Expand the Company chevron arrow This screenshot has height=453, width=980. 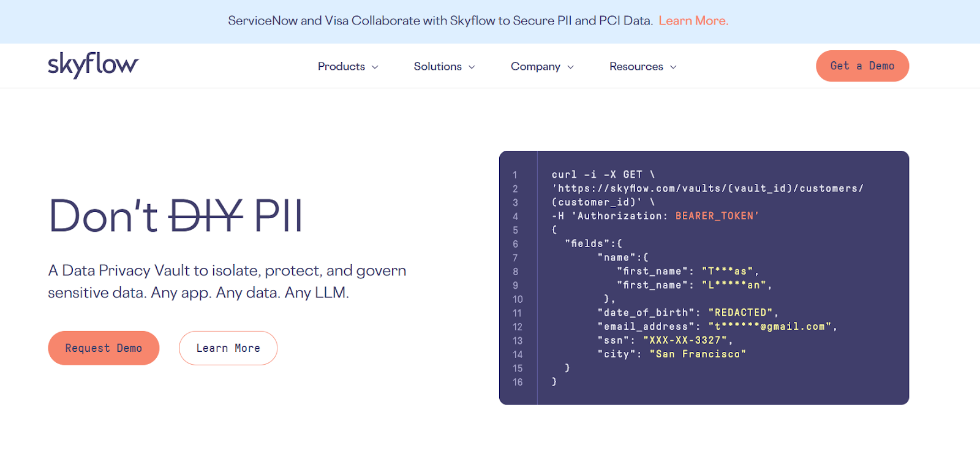click(570, 67)
